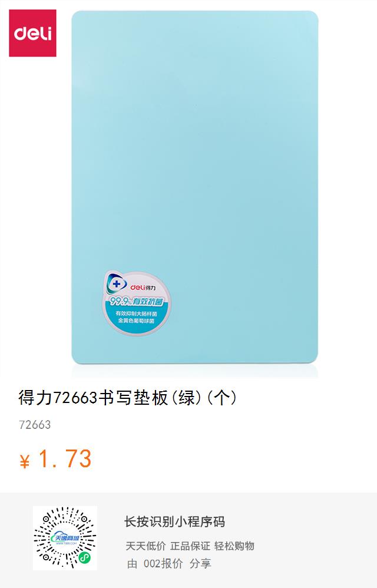Image resolution: width=377 pixels, height=588 pixels.
Task: Click the 002报价 sharer name
Action: 163,563
